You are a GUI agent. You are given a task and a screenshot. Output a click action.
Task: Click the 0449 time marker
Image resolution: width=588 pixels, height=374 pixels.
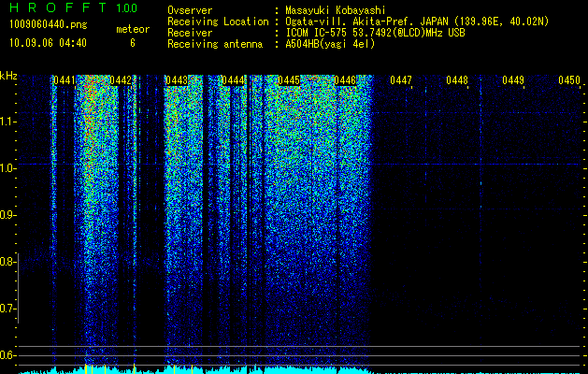(x=513, y=80)
